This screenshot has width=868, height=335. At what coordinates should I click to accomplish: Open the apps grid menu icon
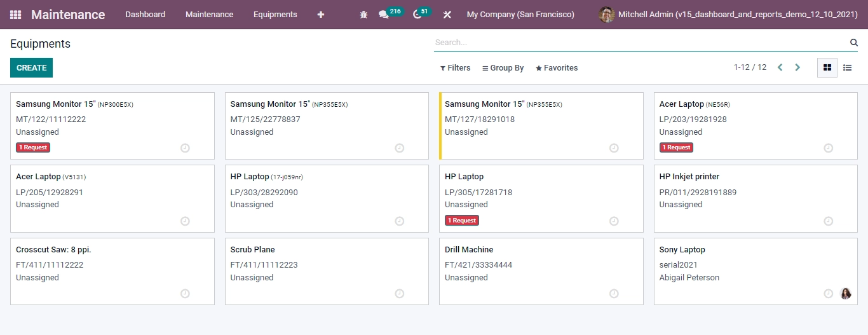pos(15,15)
